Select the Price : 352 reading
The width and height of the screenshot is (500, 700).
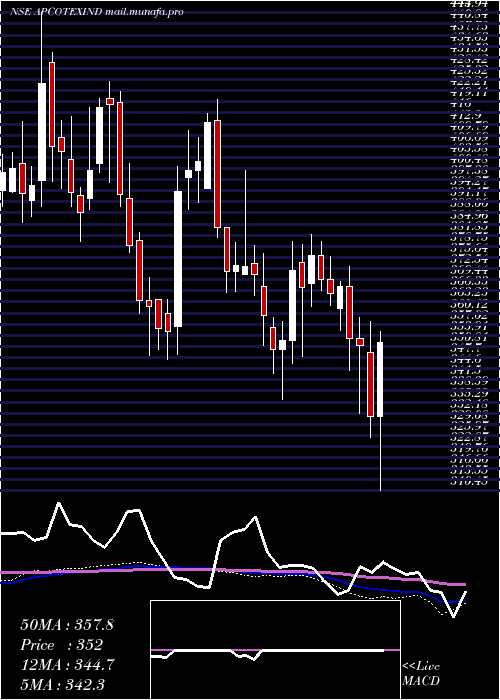62,645
